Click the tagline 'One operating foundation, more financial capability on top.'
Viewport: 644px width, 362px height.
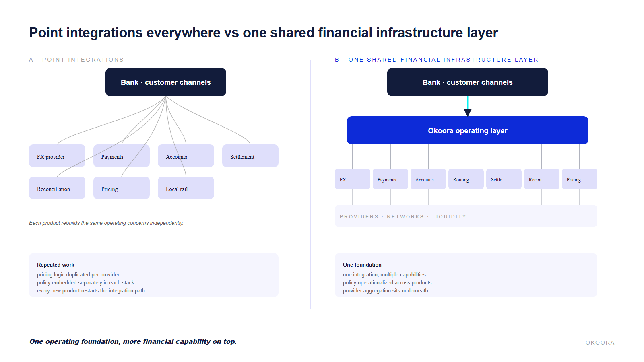point(133,341)
